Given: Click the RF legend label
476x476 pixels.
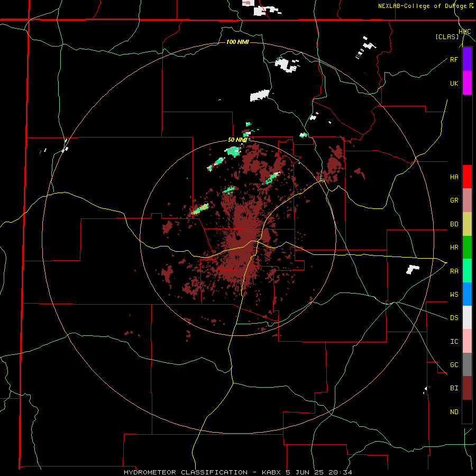Looking at the screenshot, I should tap(454, 59).
